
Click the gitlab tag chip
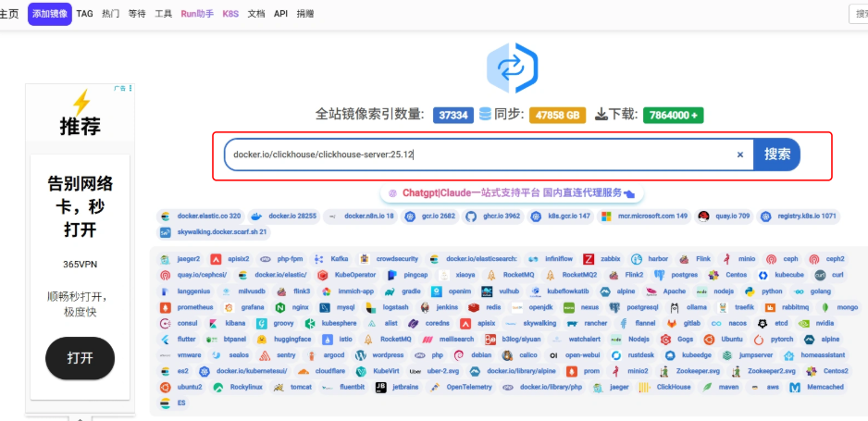[x=684, y=323]
